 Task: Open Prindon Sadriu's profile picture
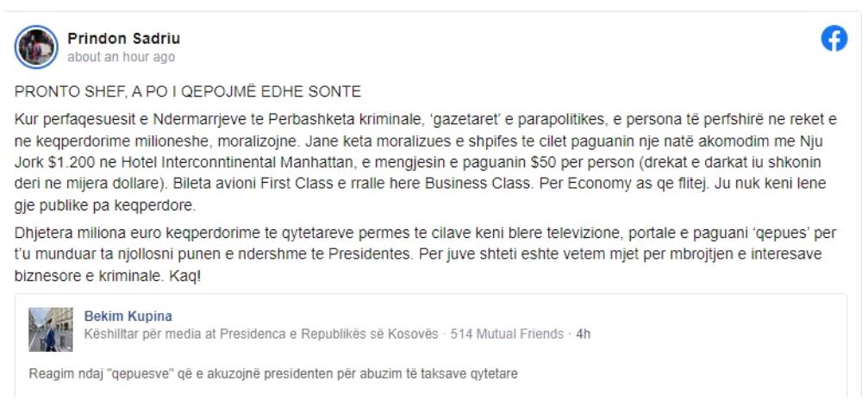(36, 47)
